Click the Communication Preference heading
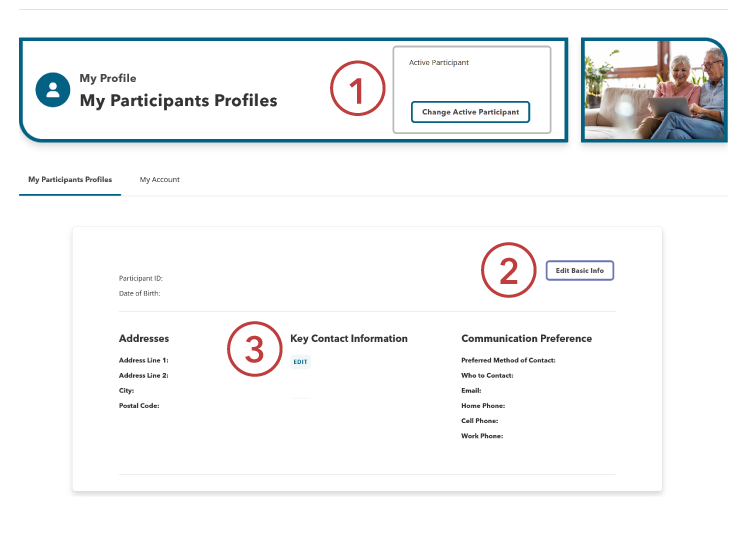The width and height of the screenshot is (742, 553). click(x=526, y=339)
